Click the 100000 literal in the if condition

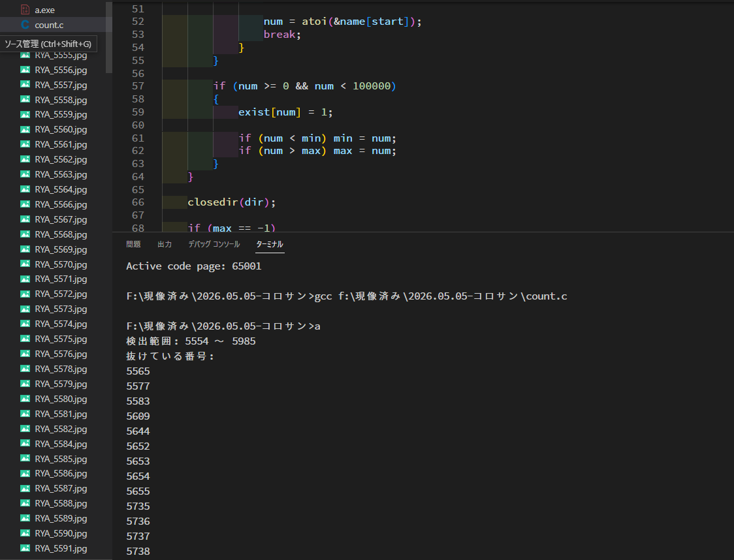click(x=372, y=86)
